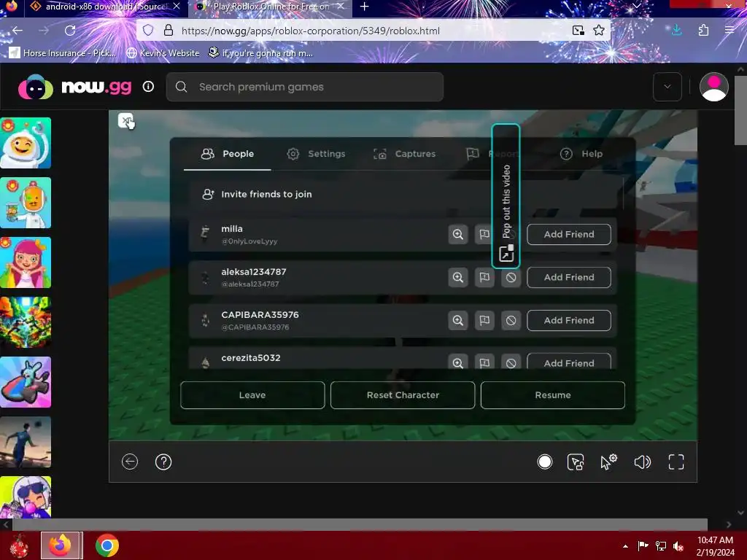
Task: Open Firefox downloads panel
Action: point(676,31)
